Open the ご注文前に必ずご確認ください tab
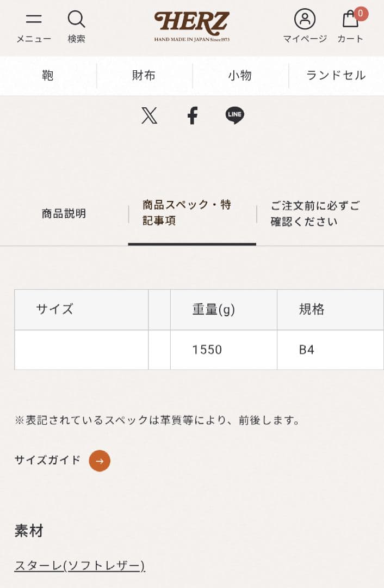 314,213
